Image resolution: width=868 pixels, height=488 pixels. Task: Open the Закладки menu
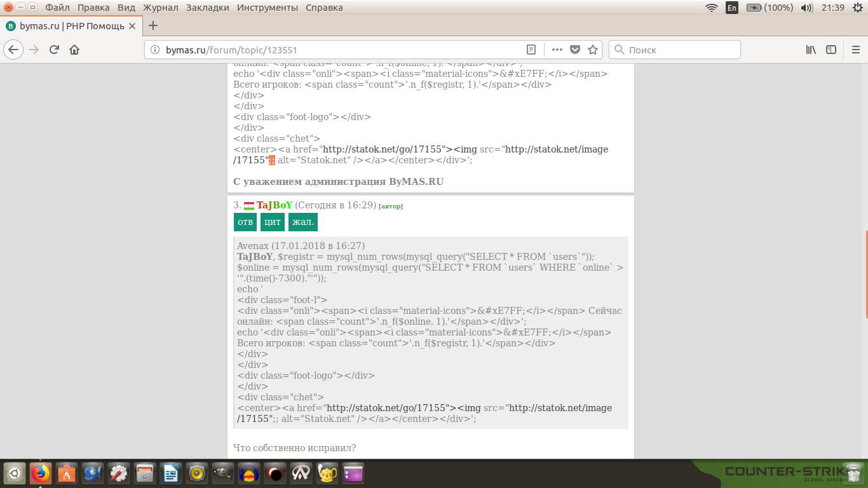pos(208,8)
